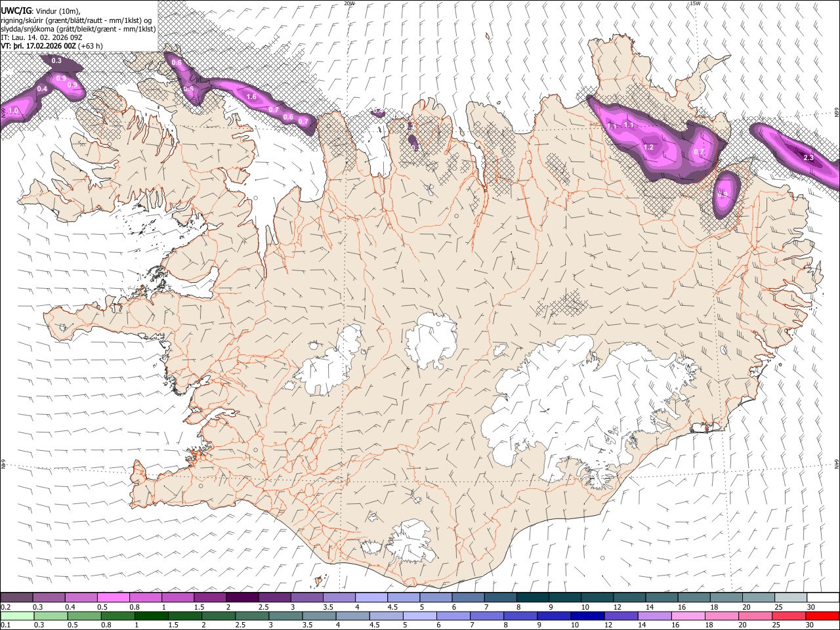Click the '15W' longitude label

[695, 3]
